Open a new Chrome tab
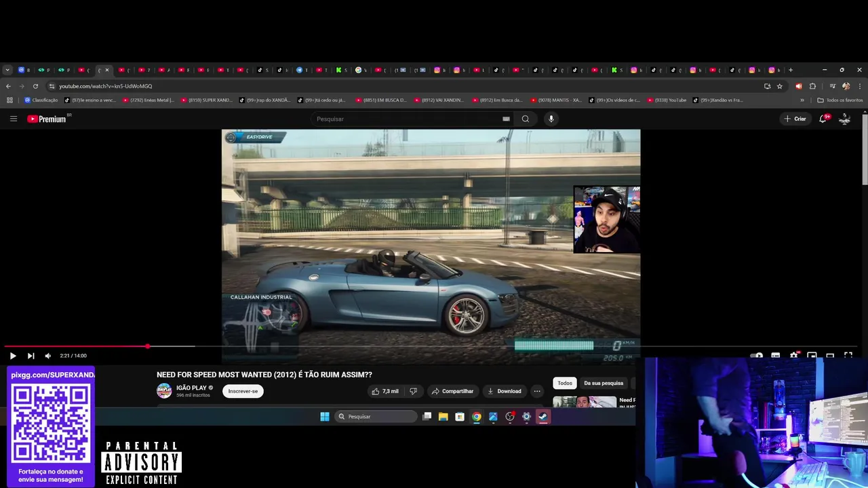Screen dimensions: 868x488 790,70
